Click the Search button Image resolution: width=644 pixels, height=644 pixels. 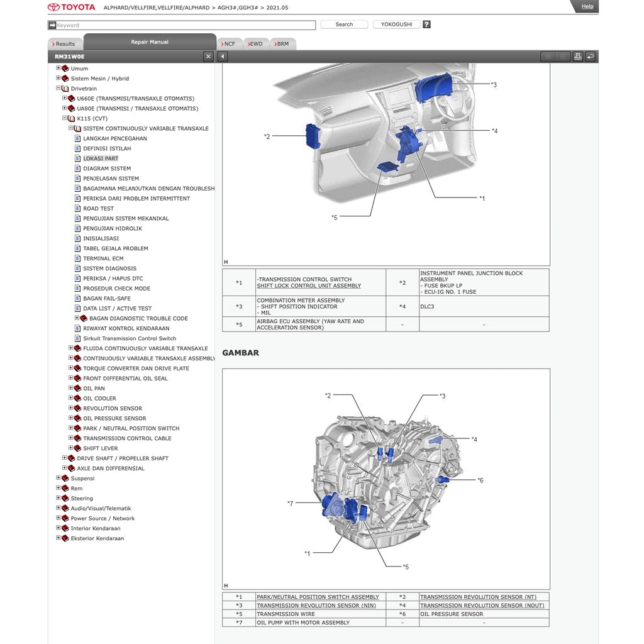tap(343, 24)
